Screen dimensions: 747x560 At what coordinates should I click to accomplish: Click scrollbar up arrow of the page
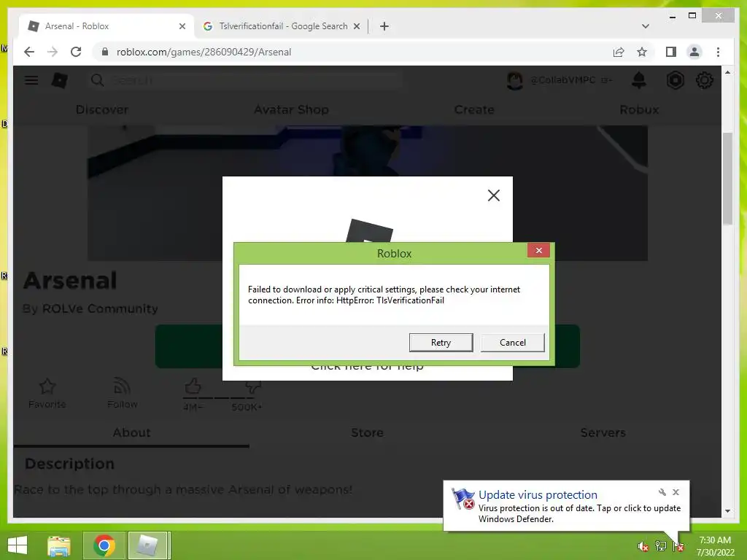(727, 72)
